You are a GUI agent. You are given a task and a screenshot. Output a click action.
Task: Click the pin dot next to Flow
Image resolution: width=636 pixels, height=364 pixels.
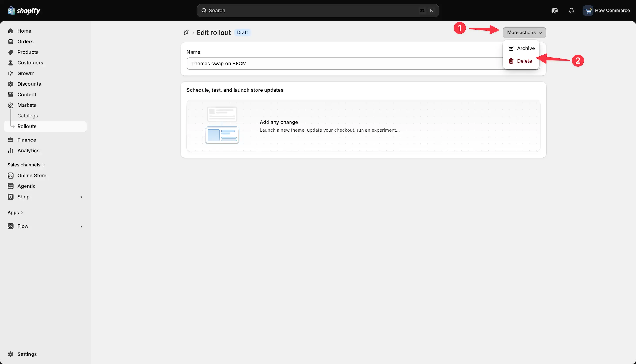point(81,226)
